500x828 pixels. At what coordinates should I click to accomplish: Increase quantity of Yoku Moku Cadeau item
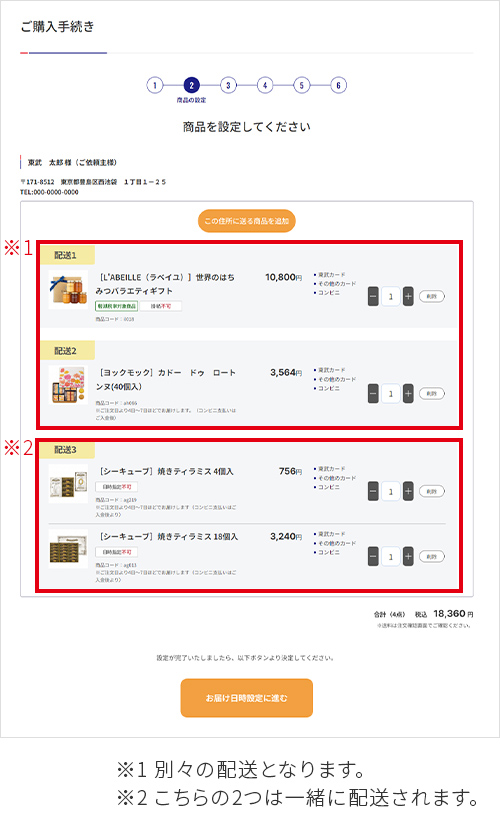point(408,393)
